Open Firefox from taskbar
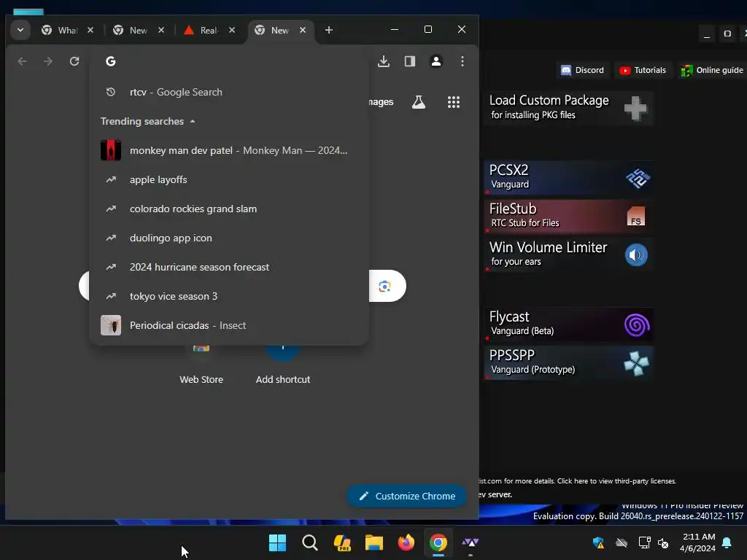This screenshot has height=560, width=747. tap(406, 542)
